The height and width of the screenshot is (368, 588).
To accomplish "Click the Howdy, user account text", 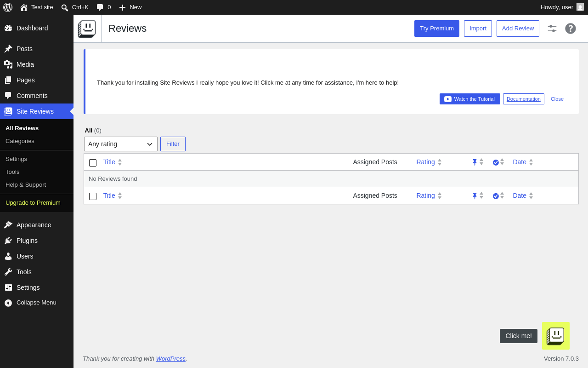I will tap(557, 7).
